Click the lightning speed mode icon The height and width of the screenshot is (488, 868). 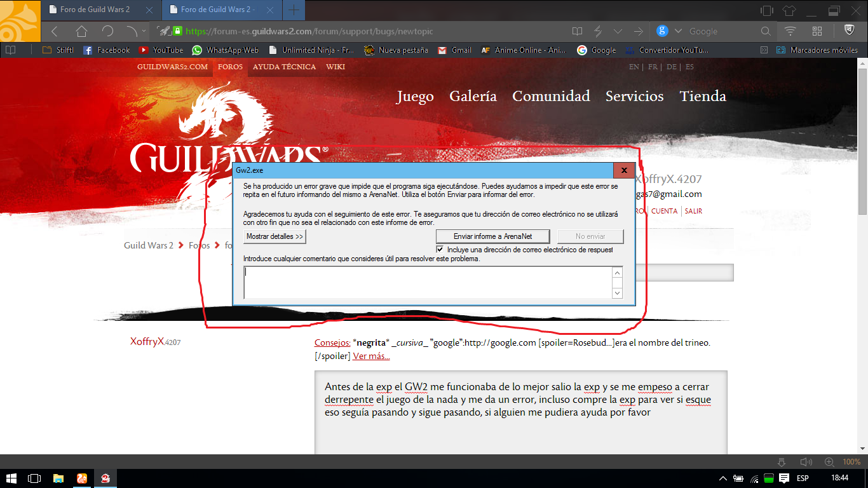point(598,31)
